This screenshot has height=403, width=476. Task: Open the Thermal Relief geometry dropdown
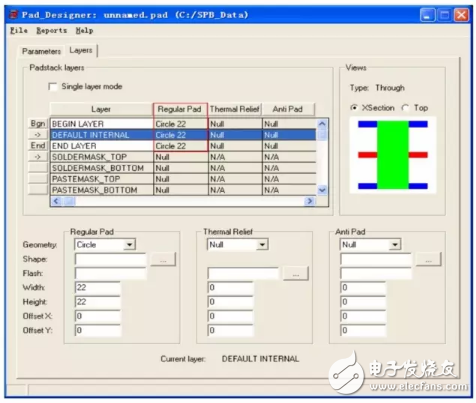click(263, 245)
